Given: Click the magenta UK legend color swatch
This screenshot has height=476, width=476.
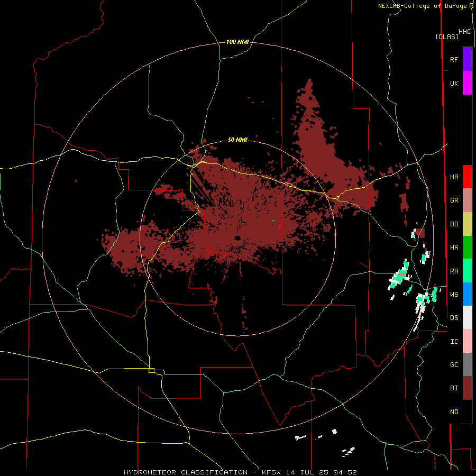Looking at the screenshot, I should click(467, 83).
